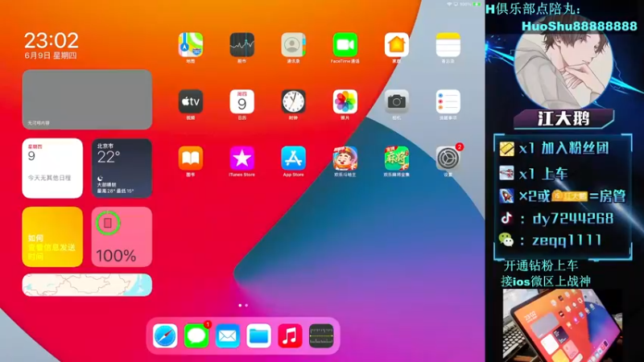This screenshot has width=644, height=362.
Task: Open the 欢乐斗地主 card game
Action: pyautogui.click(x=345, y=158)
